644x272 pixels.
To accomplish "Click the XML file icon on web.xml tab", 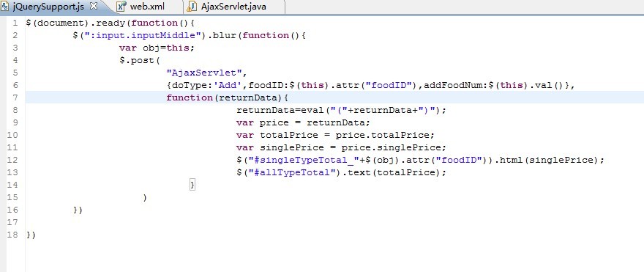I will click(x=121, y=7).
